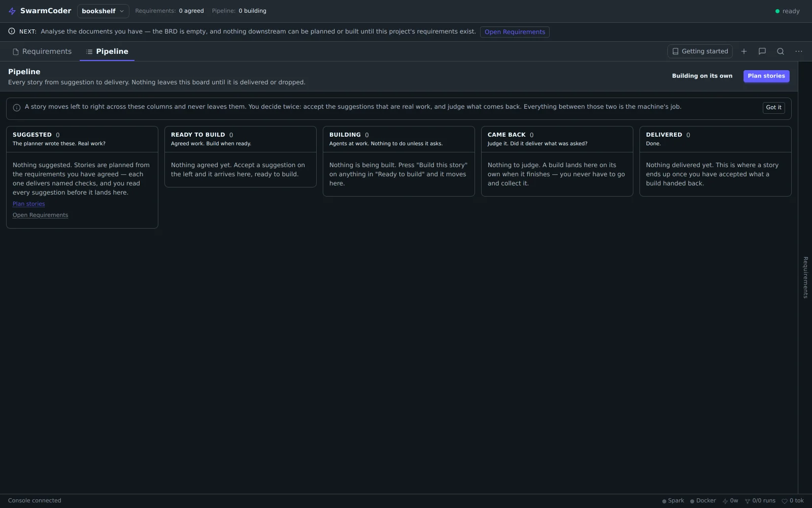The width and height of the screenshot is (812, 508).
Task: Expand the bookshelf project dropdown
Action: [103, 11]
